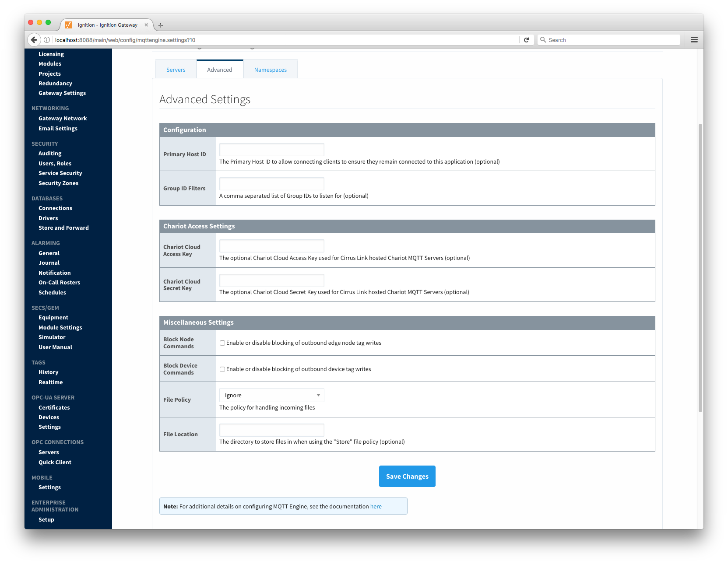Open Projects in the sidebar

(x=49, y=74)
